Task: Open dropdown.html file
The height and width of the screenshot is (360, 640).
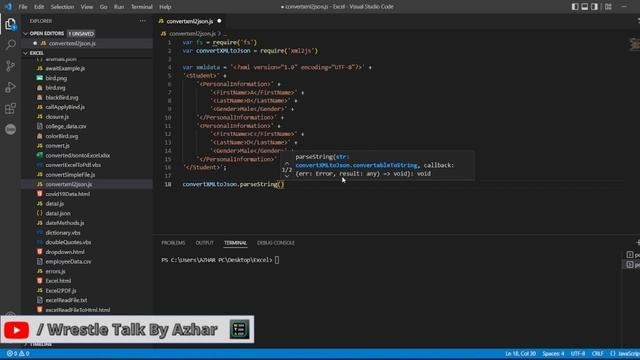Action: [x=65, y=252]
